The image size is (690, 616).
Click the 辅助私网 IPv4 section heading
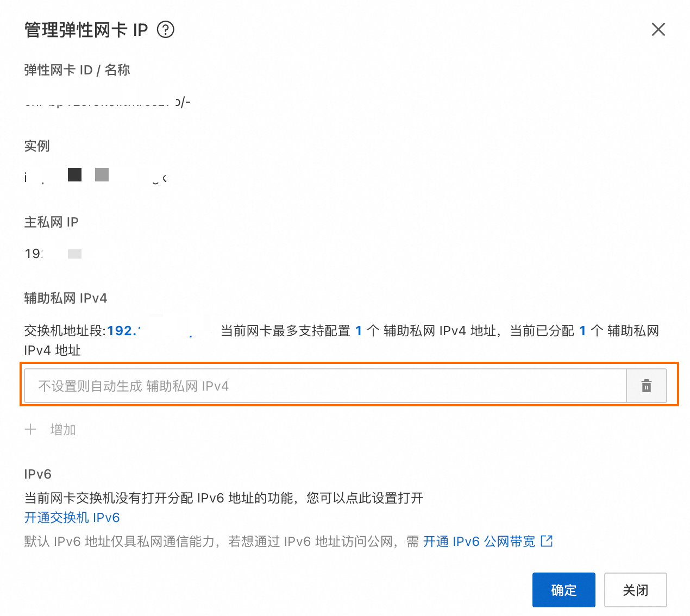tap(66, 298)
